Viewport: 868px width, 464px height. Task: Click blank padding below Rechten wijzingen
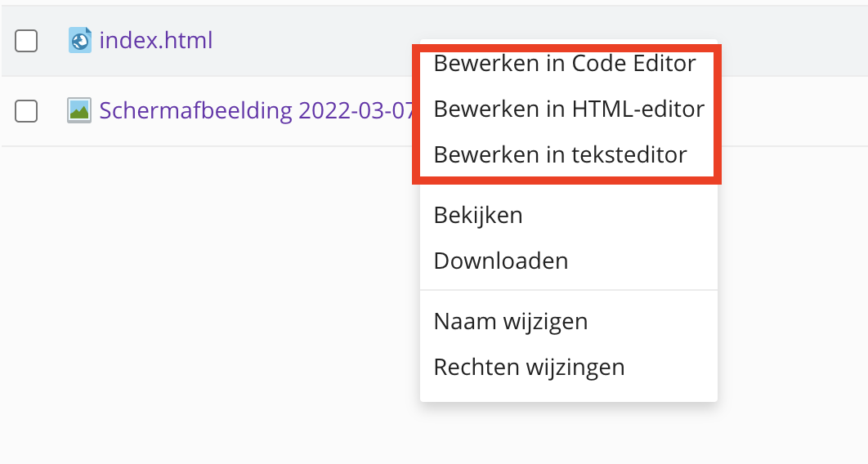click(x=569, y=392)
